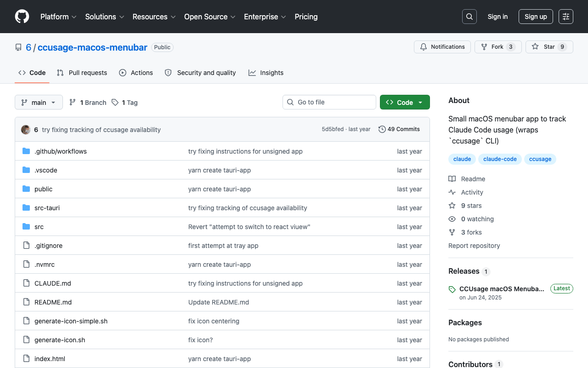The height and width of the screenshot is (368, 588).
Task: Click the .vscode folder icon
Action: pos(26,170)
